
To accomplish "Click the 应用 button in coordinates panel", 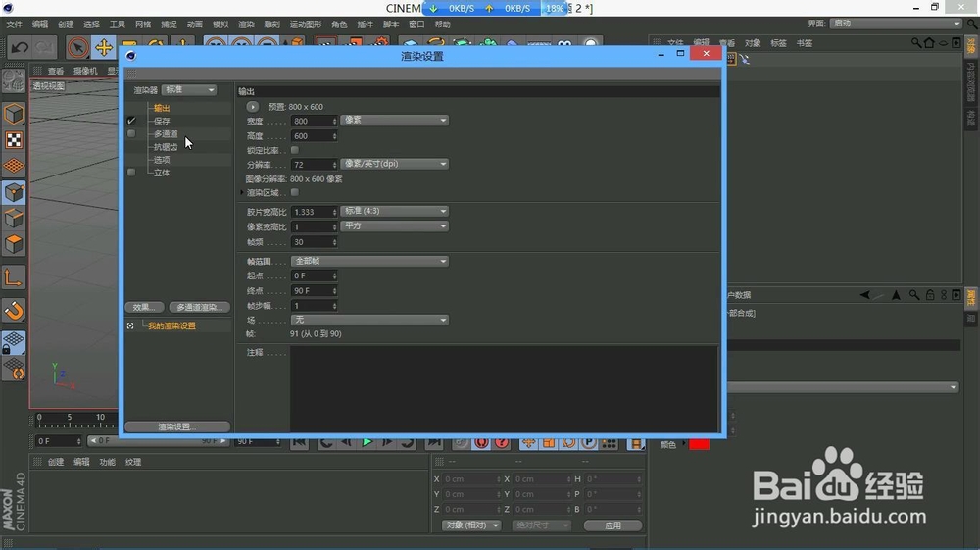I will [613, 525].
